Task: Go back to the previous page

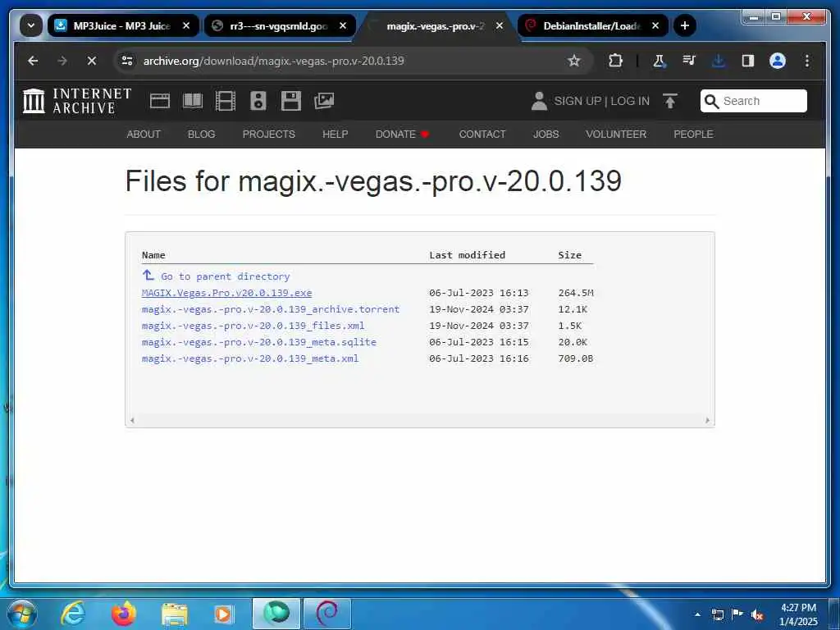Action: point(33,61)
